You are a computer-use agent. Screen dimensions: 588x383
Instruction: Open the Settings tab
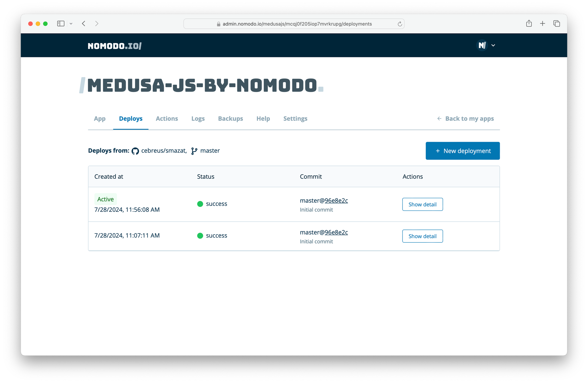295,118
